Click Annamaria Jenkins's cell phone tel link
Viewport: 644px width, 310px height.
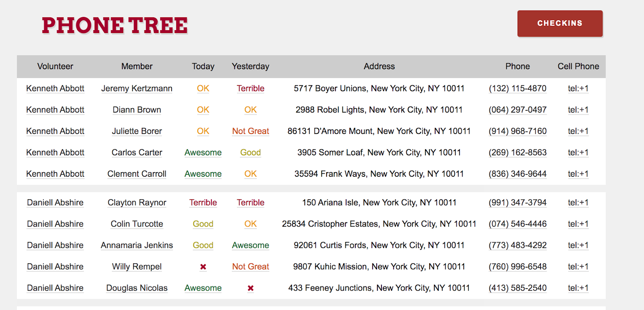click(578, 245)
